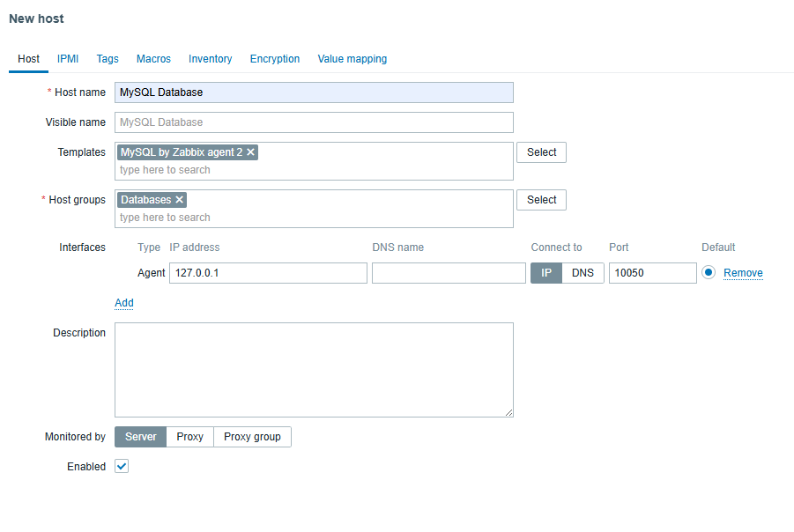Switch to the Tags tab
794x532 pixels.
108,59
